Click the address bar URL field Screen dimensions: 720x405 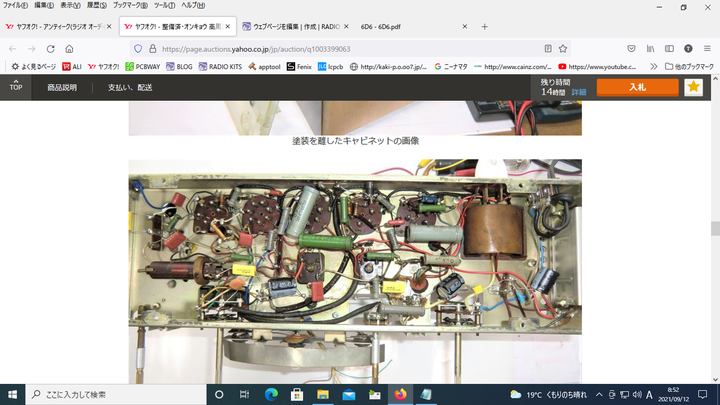pyautogui.click(x=330, y=48)
